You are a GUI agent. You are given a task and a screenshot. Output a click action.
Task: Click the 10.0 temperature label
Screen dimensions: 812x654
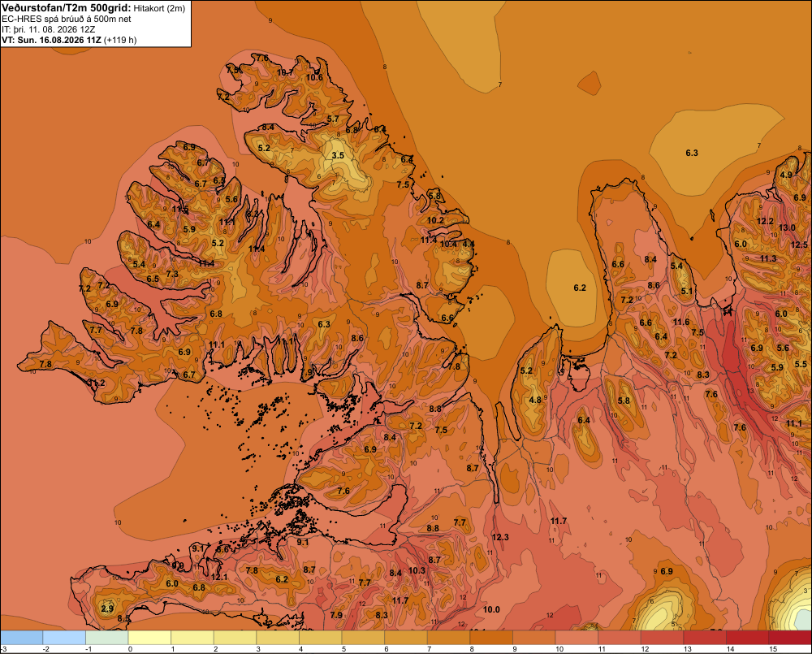[x=491, y=609]
